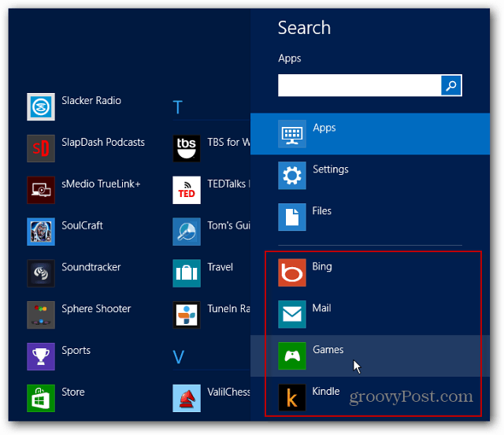Jump to the V letter heading
Image resolution: width=504 pixels, height=435 pixels.
point(179,357)
